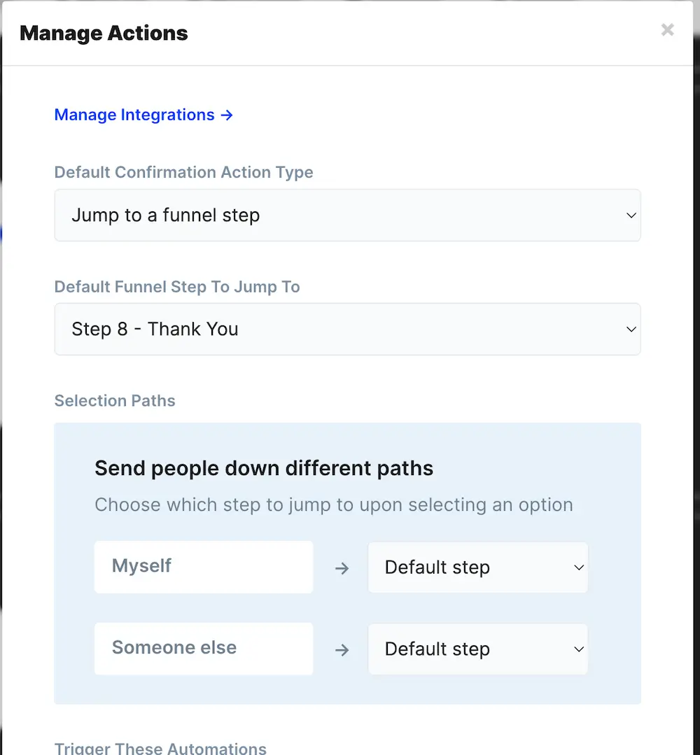Click the chevron on Someone else's Default step selector
The height and width of the screenshot is (755, 700).
[578, 649]
